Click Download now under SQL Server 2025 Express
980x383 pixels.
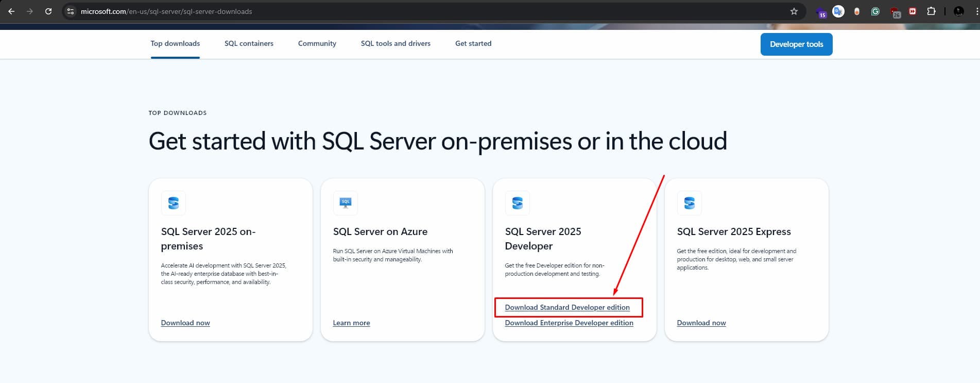point(701,323)
